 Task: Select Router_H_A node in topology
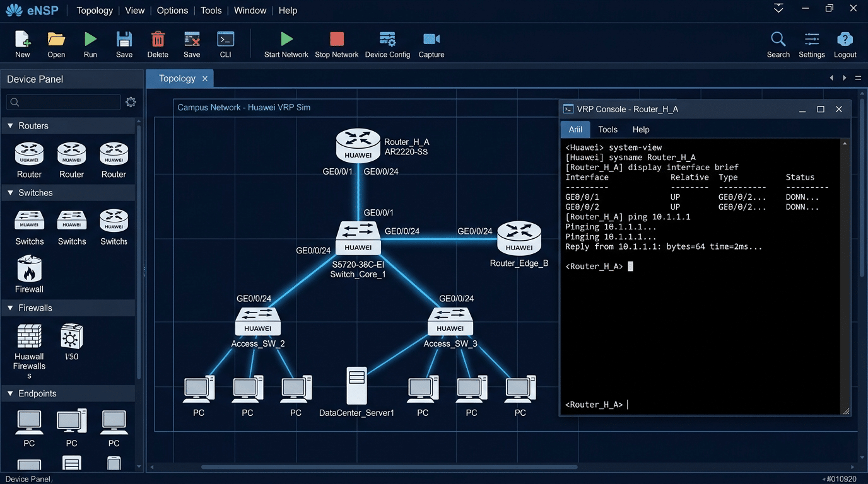[x=358, y=144]
